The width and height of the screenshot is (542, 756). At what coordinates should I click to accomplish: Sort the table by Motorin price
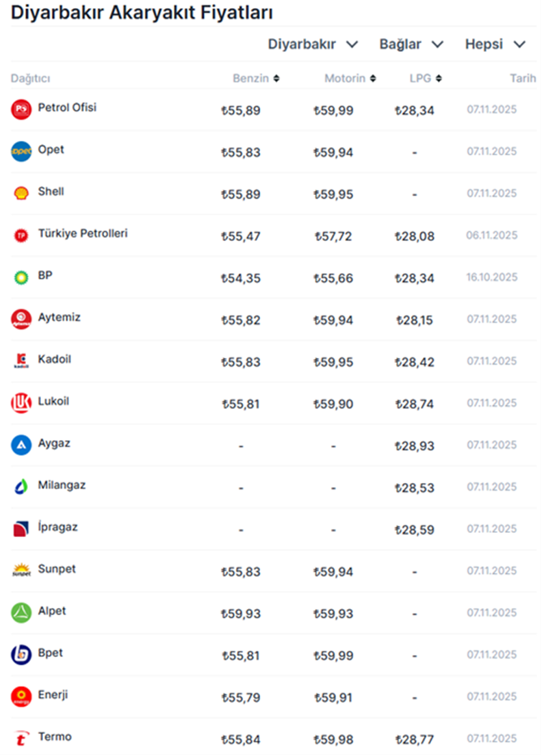pyautogui.click(x=350, y=79)
